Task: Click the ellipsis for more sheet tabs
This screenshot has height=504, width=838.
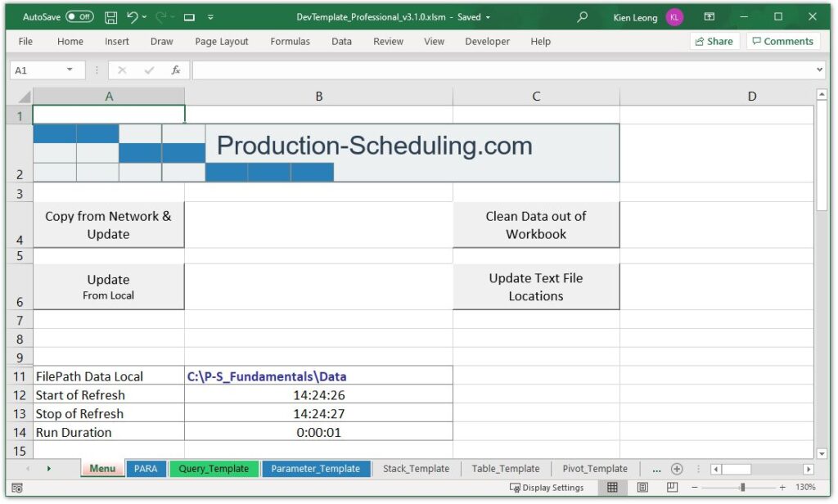Action: coord(656,469)
